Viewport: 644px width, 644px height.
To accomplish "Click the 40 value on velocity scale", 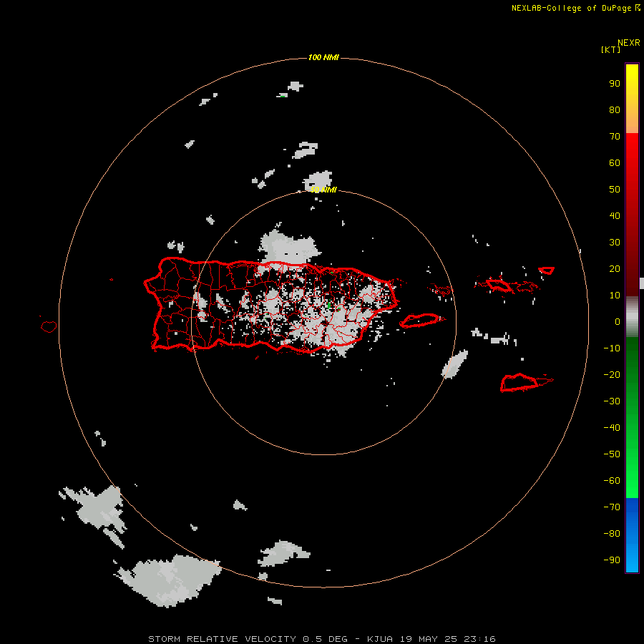I will [615, 215].
